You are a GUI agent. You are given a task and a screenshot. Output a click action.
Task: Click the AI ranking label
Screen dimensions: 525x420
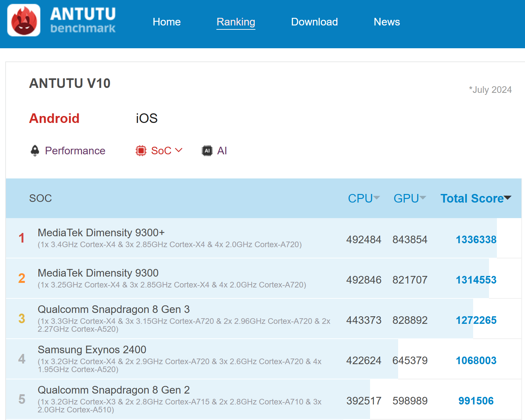click(222, 151)
